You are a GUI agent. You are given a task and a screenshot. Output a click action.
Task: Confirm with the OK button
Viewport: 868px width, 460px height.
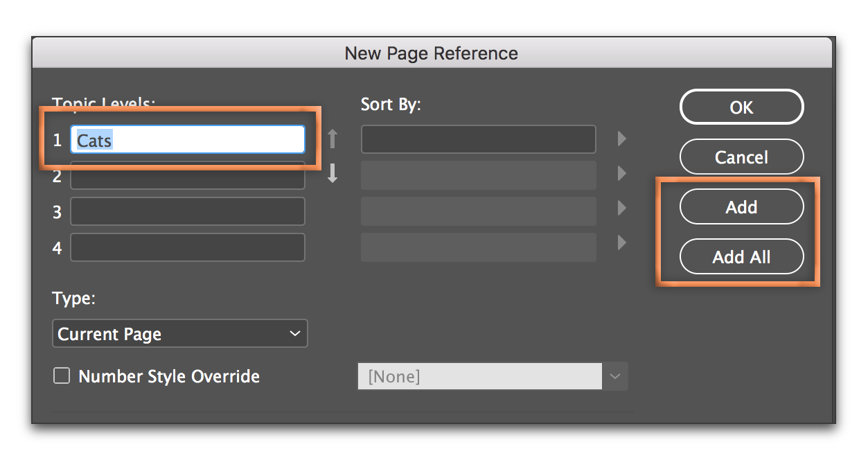pos(741,107)
